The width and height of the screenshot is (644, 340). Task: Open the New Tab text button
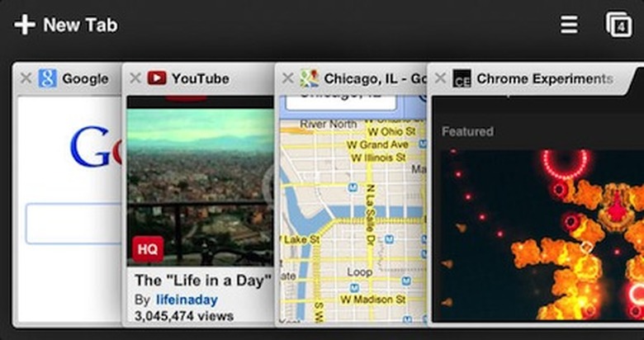[x=80, y=25]
